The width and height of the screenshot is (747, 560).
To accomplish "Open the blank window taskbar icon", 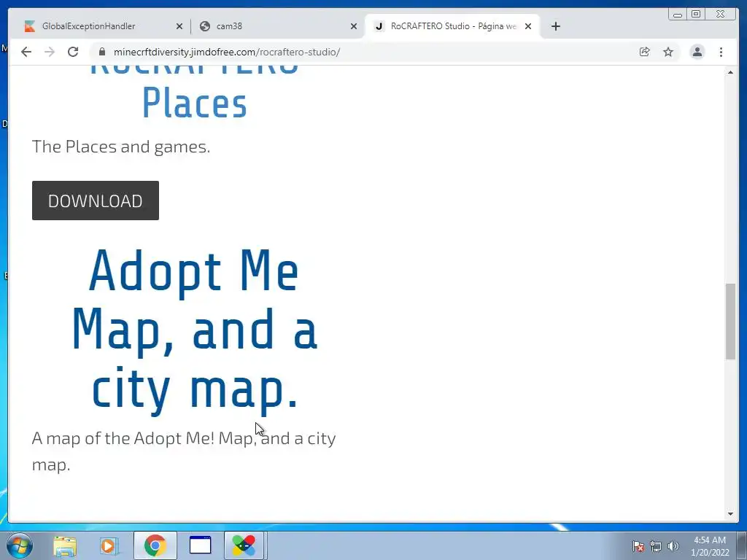I will (200, 545).
